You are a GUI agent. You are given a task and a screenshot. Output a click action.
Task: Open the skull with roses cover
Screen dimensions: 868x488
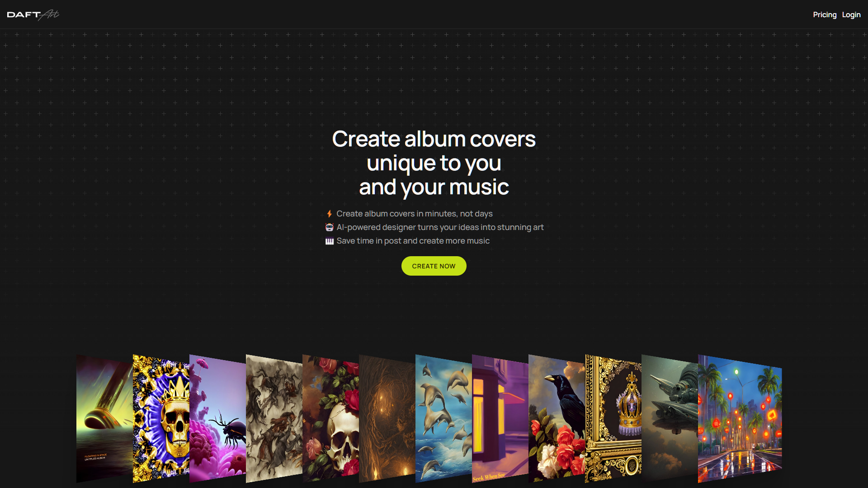330,418
